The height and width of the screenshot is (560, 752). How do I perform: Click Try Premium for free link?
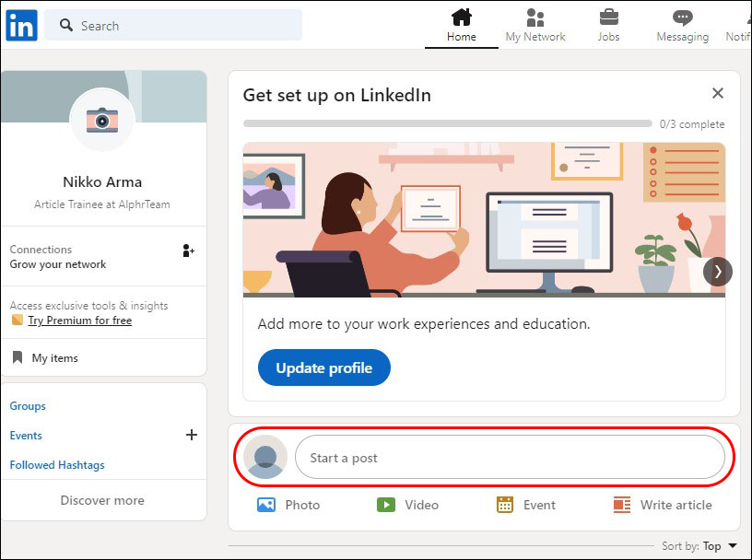pos(79,321)
